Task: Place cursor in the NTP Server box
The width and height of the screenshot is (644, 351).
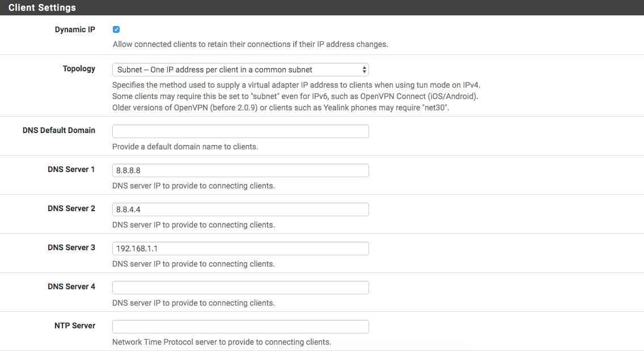Action: click(x=240, y=326)
